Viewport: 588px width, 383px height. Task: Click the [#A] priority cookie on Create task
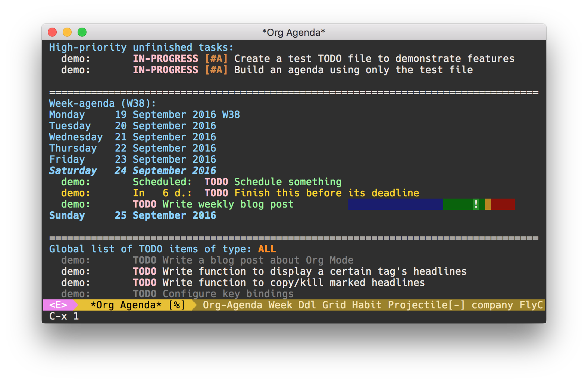click(x=216, y=59)
